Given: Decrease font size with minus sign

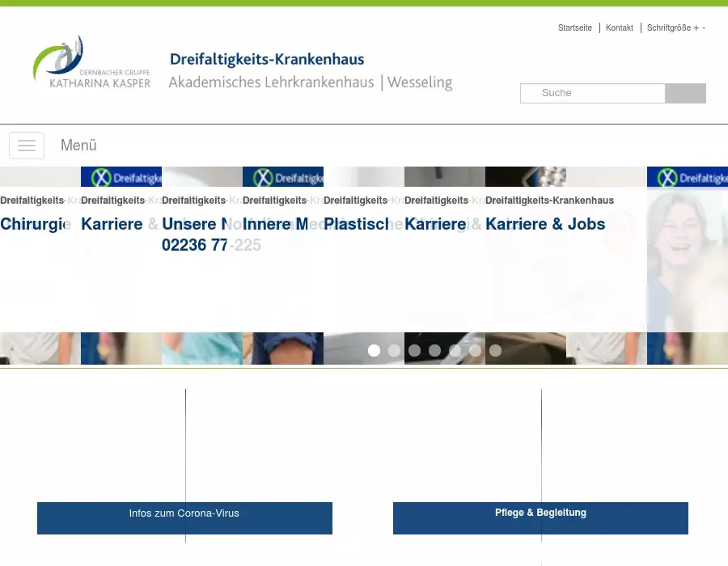Looking at the screenshot, I should [704, 27].
